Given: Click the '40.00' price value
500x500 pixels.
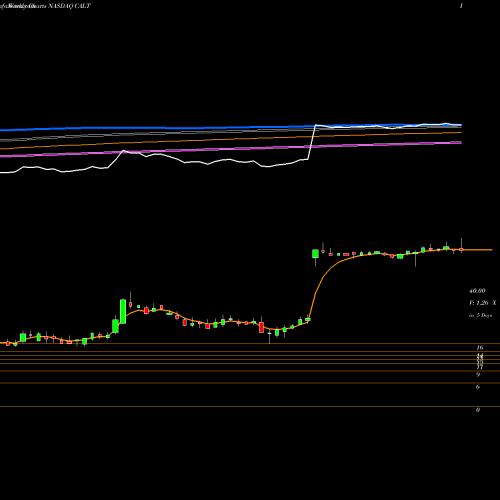Looking at the screenshot, I should (477, 291).
